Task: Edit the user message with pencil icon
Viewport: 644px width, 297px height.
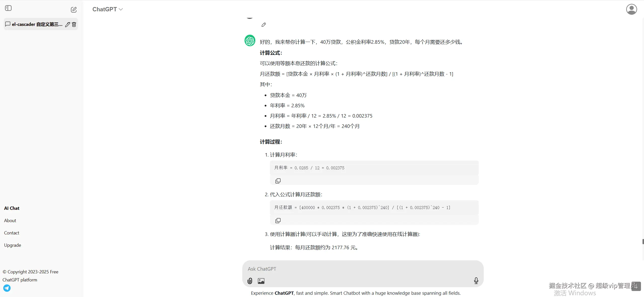Action: [x=263, y=25]
